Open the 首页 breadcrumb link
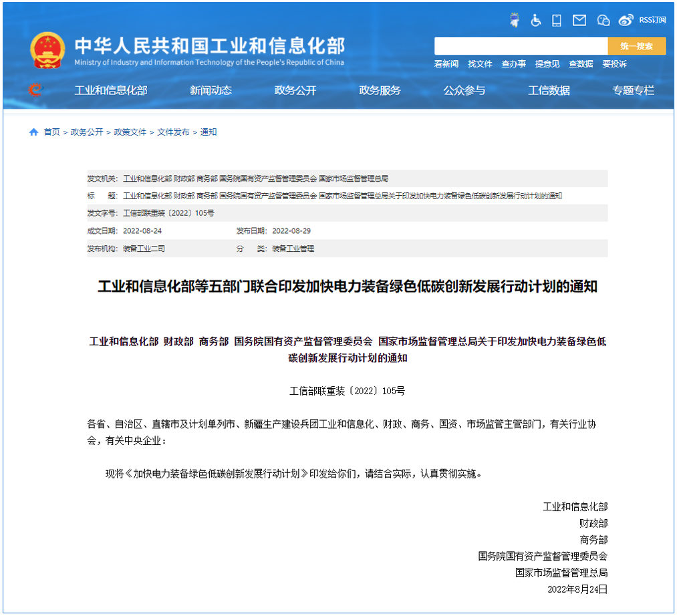Image resolution: width=677 pixels, height=616 pixels. pos(51,132)
